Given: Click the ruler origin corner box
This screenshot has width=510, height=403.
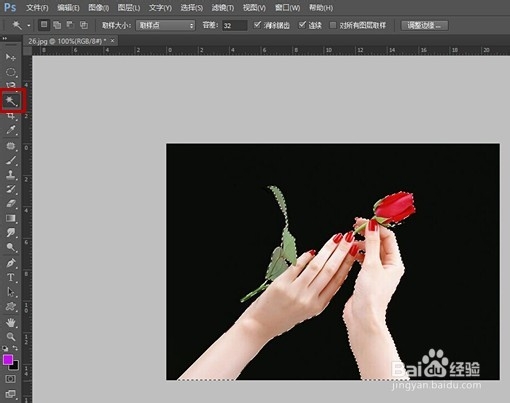Looking at the screenshot, I should click(27, 51).
